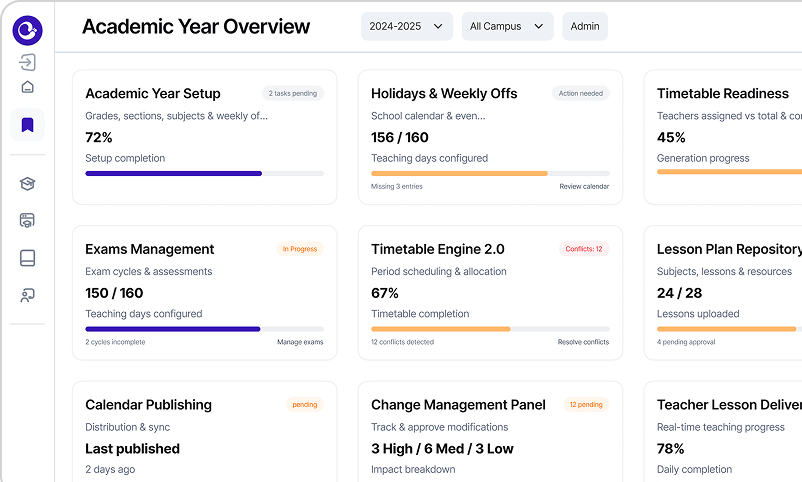This screenshot has height=482, width=802.
Task: Click the 2 tasks pending badge
Action: (292, 93)
